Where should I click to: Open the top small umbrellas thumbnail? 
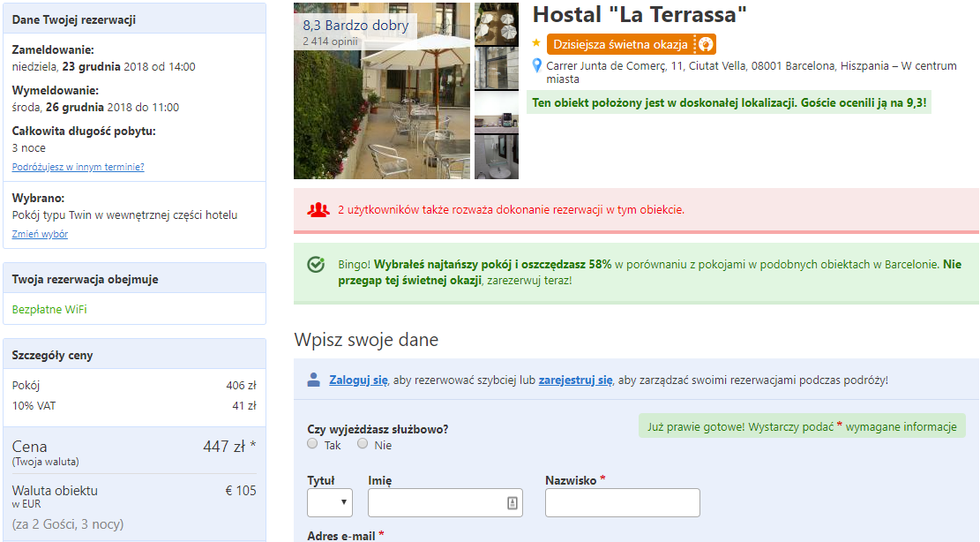497,24
